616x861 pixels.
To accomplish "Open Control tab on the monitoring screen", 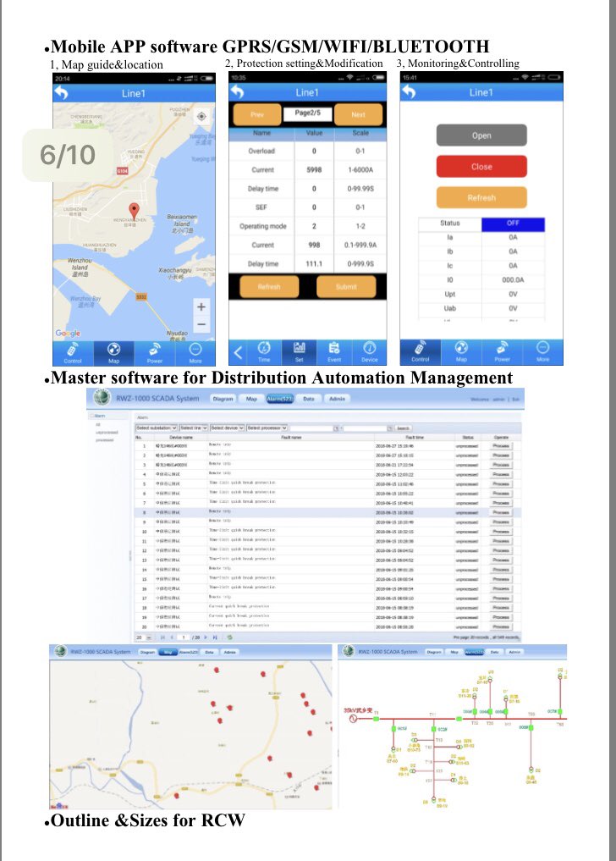I will coord(421,352).
